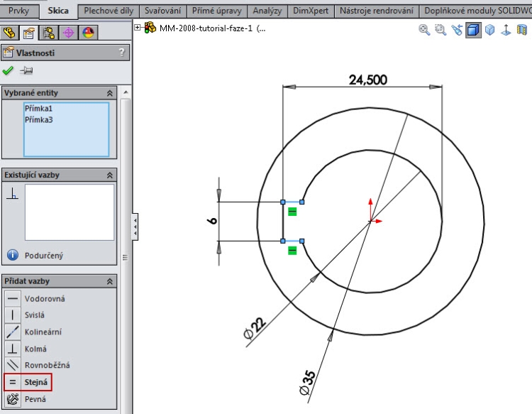Image resolution: width=532 pixels, height=414 pixels.
Task: Add Kolineární collinear relation
Action: [x=33, y=332]
